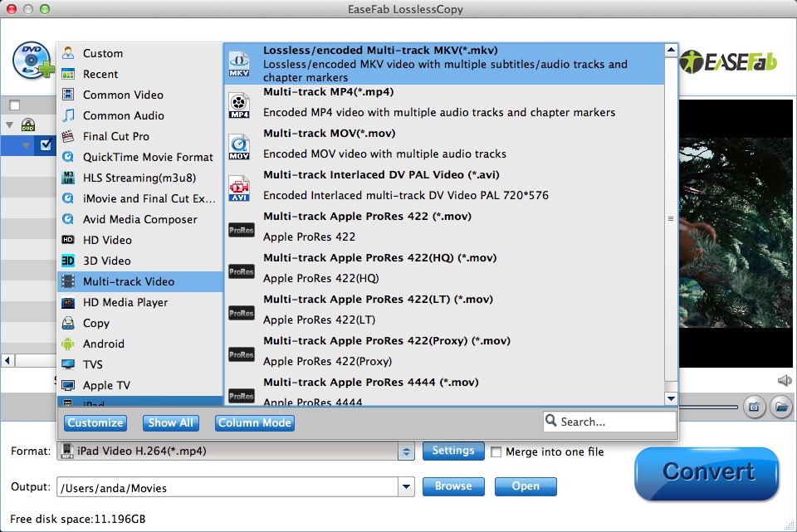Click the Browse button

click(453, 486)
